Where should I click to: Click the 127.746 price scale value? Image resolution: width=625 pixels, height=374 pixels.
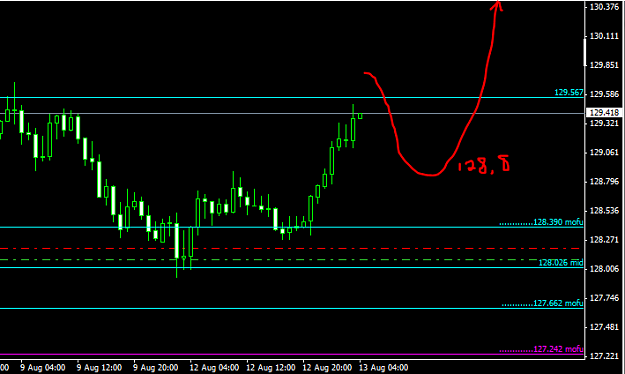[604, 298]
